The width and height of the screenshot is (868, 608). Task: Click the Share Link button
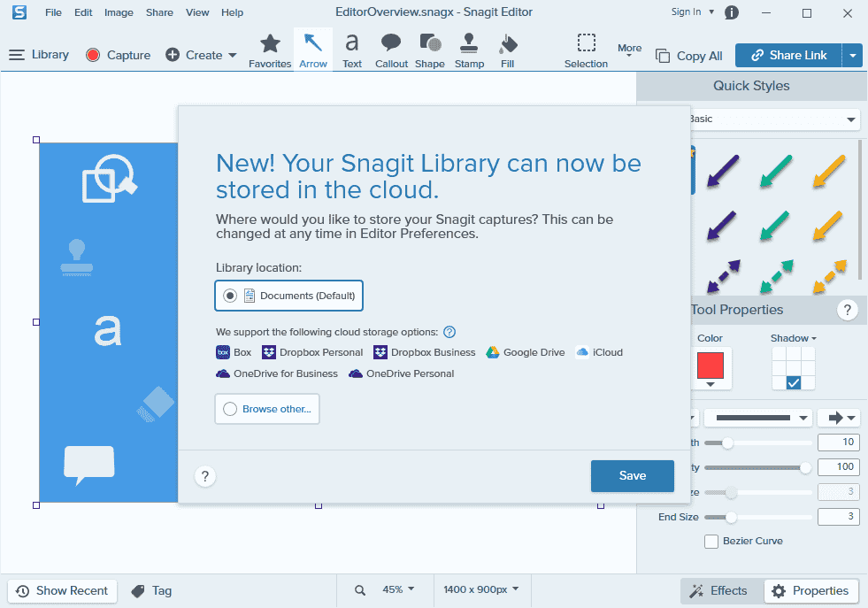click(x=787, y=54)
